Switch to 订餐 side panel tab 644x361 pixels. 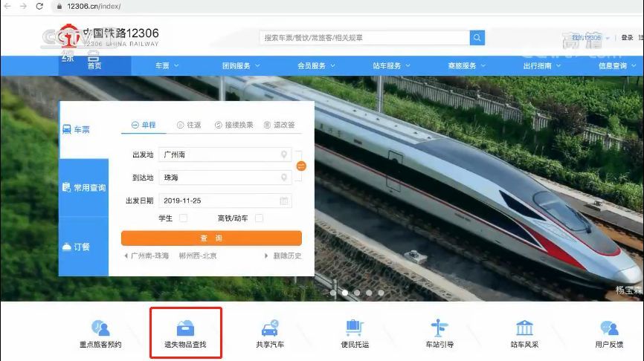[x=84, y=247]
